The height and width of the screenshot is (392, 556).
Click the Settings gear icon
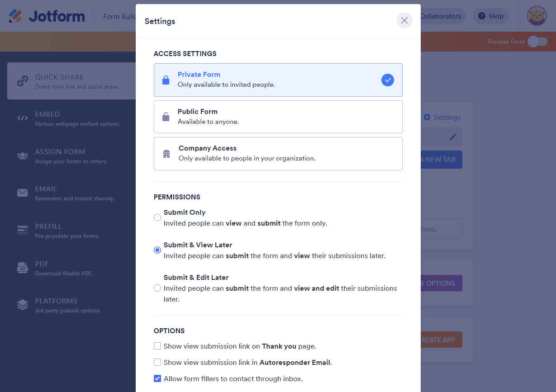pos(427,117)
